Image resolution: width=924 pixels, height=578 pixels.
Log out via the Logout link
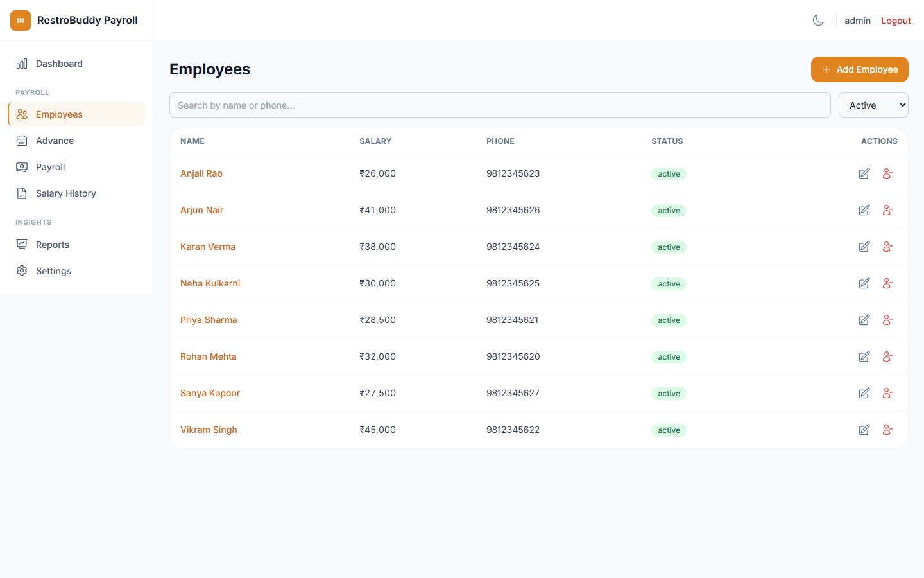(896, 21)
